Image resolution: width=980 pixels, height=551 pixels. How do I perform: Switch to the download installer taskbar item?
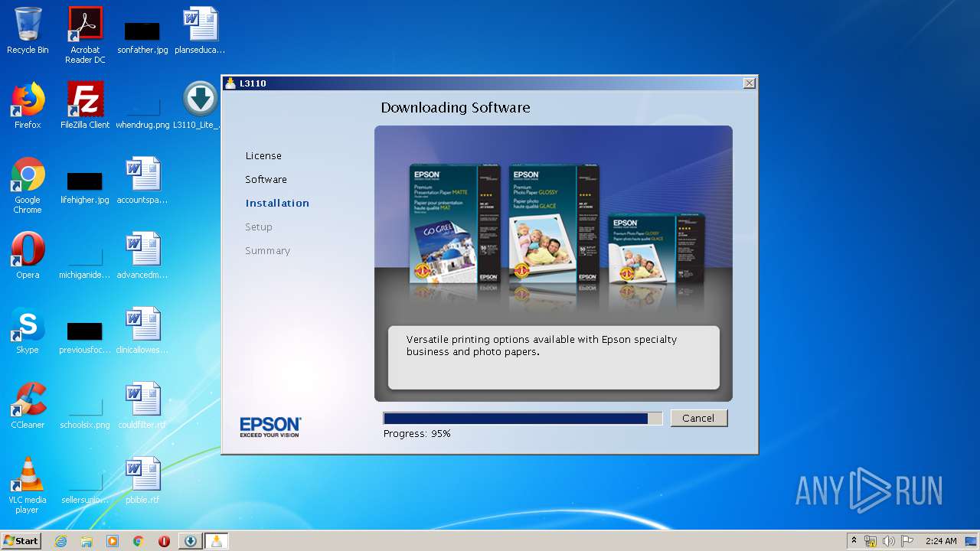click(x=190, y=541)
